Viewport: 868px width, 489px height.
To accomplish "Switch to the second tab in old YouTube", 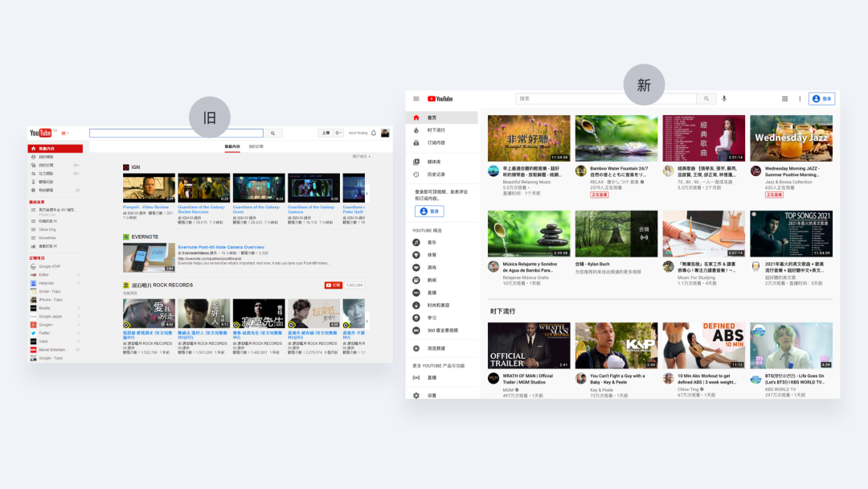I will [256, 146].
